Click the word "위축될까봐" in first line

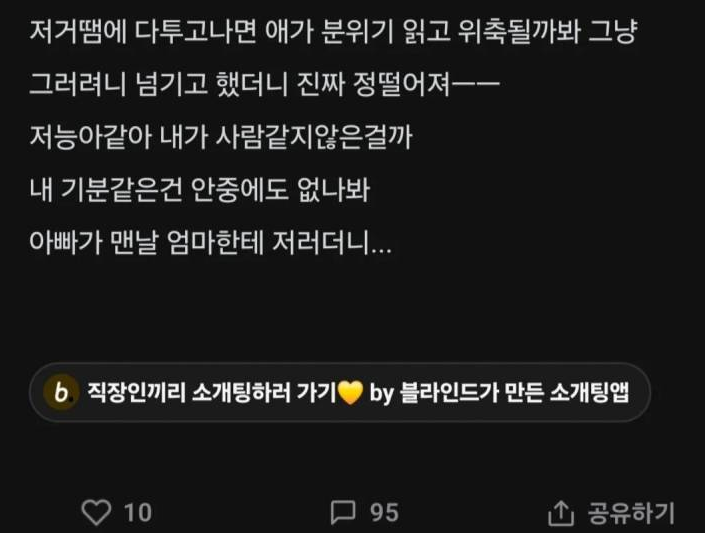point(519,32)
